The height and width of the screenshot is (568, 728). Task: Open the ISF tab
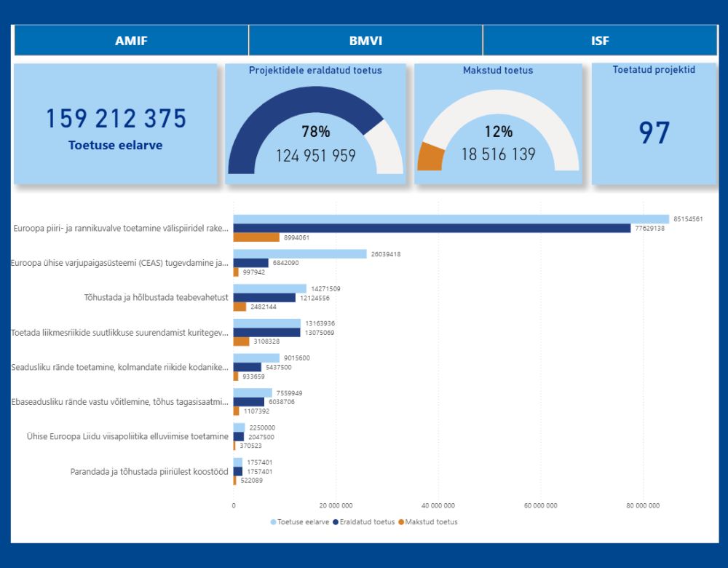[600, 40]
